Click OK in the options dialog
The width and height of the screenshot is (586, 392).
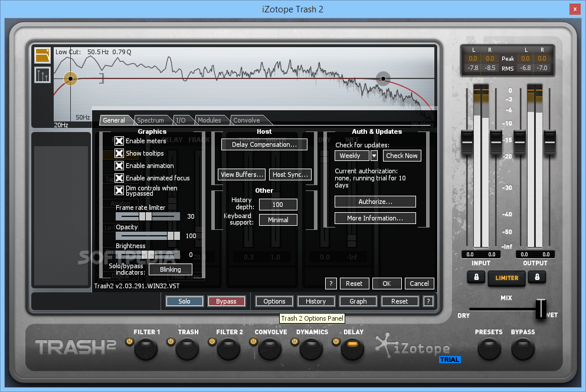[x=387, y=284]
